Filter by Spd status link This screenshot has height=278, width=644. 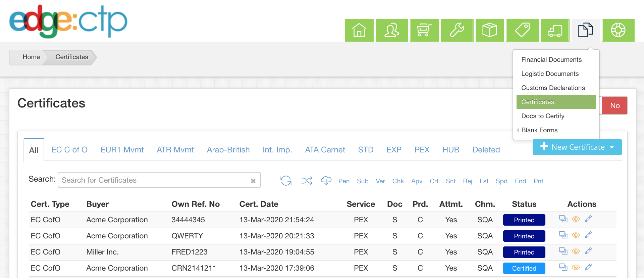[501, 181]
